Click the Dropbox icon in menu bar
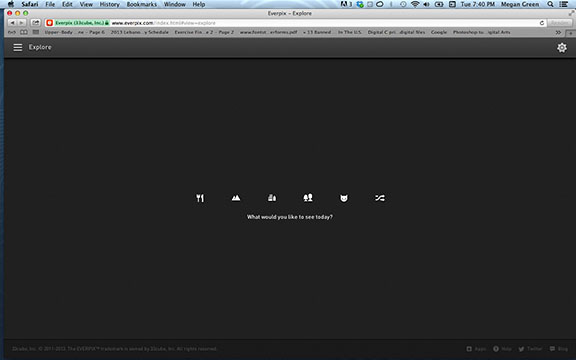 (360, 4)
